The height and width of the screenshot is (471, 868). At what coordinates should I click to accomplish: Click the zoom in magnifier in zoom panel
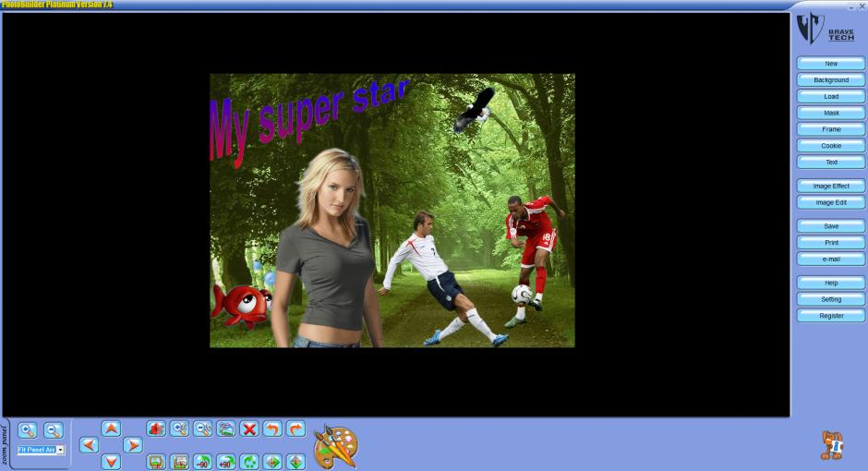point(27,430)
